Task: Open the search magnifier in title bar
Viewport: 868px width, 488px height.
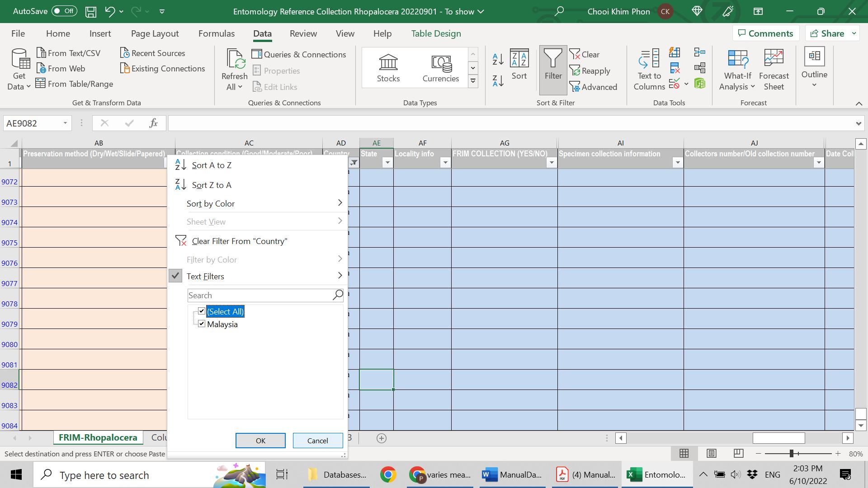Action: coord(559,11)
